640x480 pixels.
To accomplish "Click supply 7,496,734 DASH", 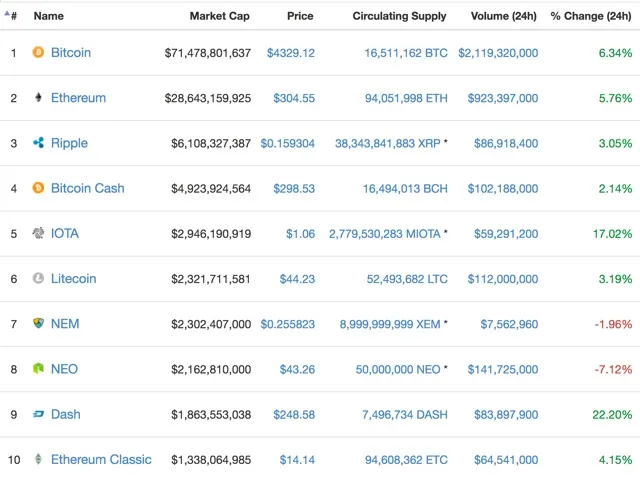I will click(x=405, y=415).
